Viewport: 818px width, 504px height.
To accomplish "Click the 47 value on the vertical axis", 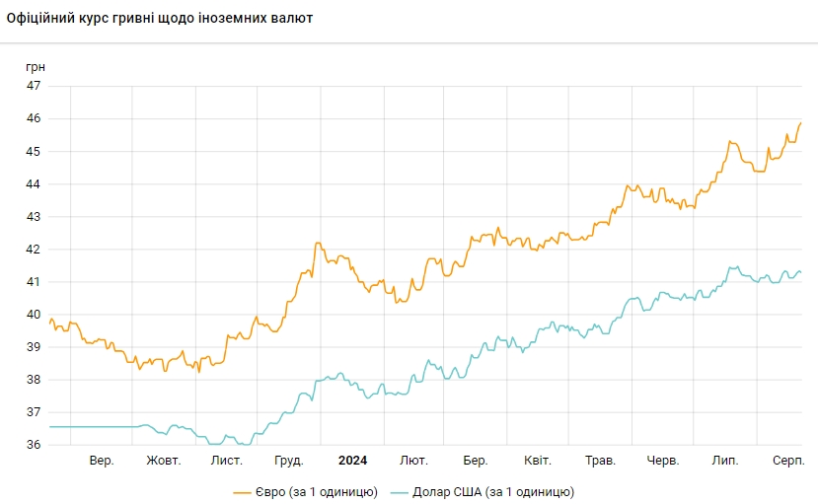I will (34, 86).
